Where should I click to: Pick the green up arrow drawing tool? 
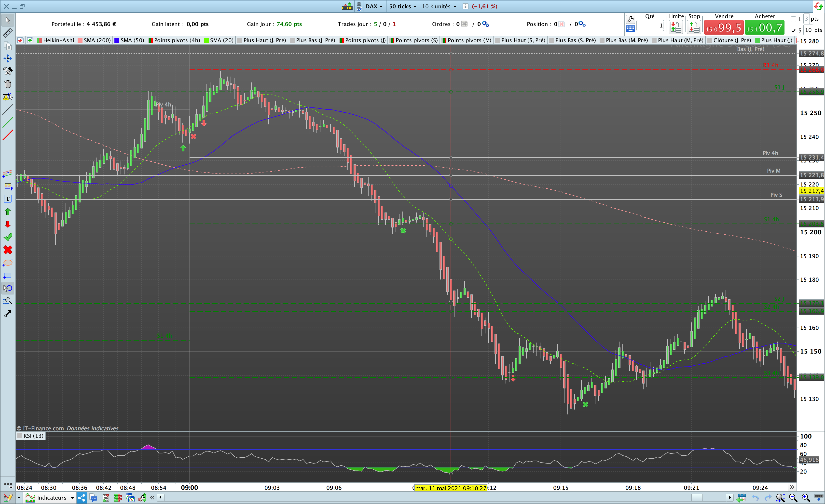(8, 212)
